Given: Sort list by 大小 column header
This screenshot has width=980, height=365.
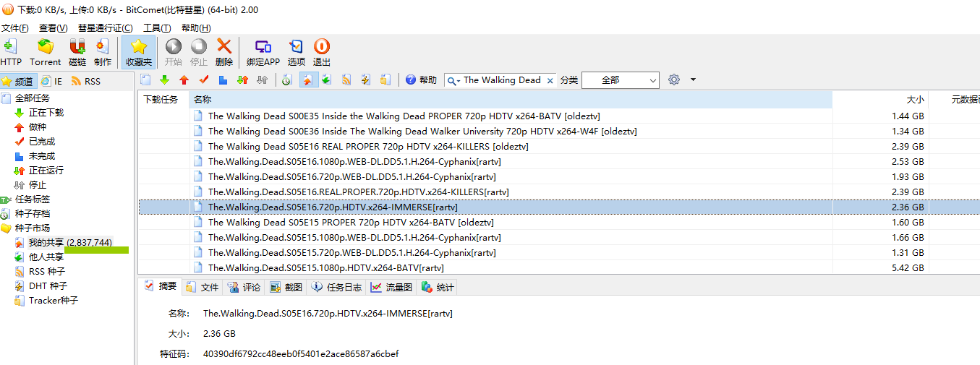Looking at the screenshot, I should (880, 100).
